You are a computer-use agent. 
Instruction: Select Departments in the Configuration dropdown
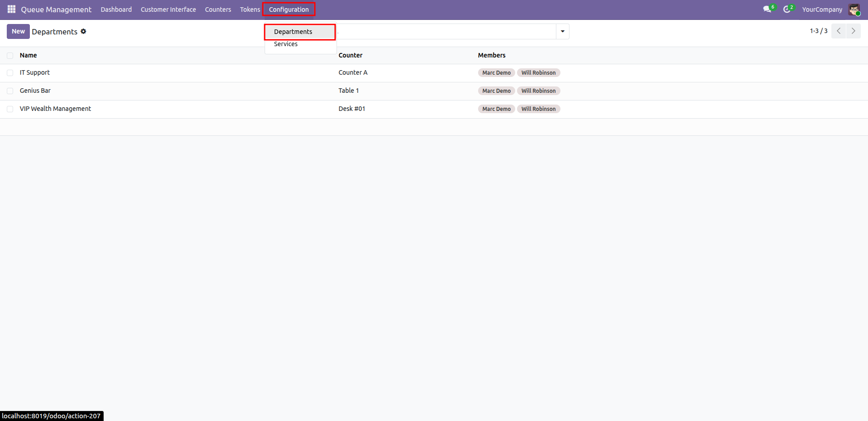[300, 32]
